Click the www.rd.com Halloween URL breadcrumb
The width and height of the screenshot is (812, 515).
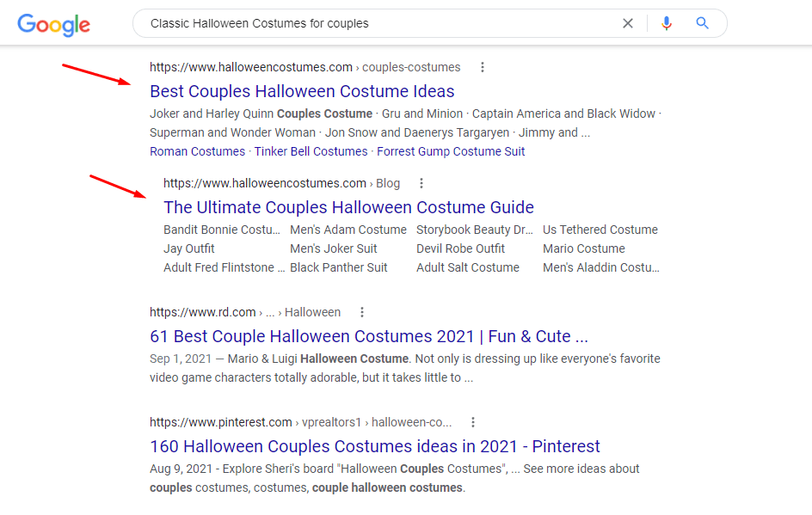(x=245, y=312)
